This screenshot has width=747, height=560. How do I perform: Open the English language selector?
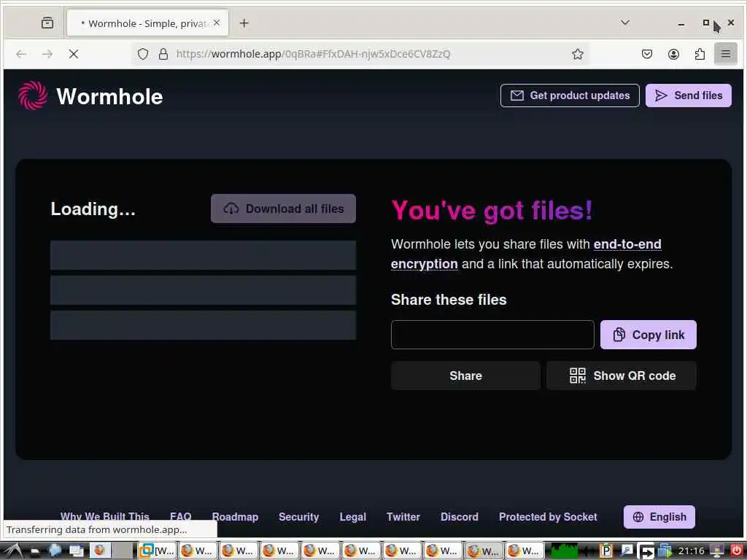(x=659, y=517)
